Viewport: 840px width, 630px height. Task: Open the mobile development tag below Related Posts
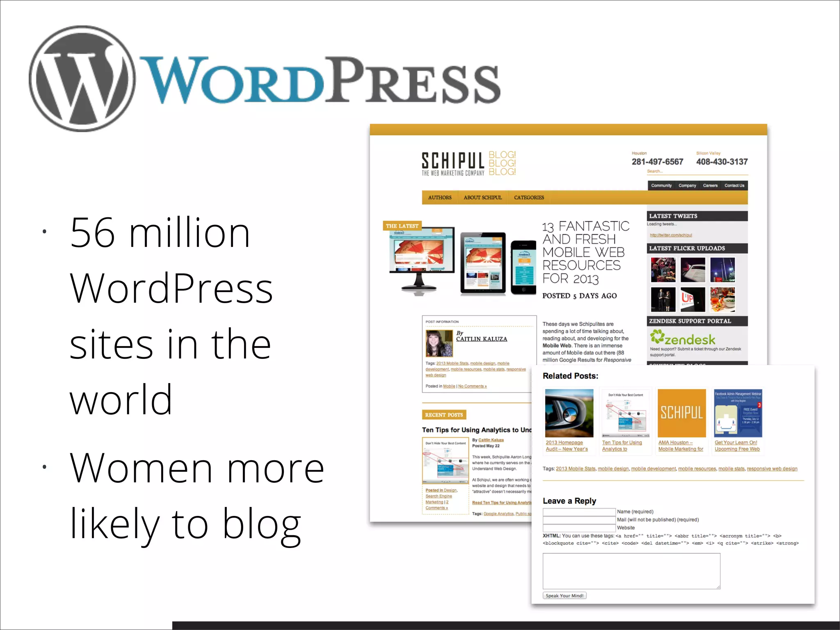pos(653,469)
